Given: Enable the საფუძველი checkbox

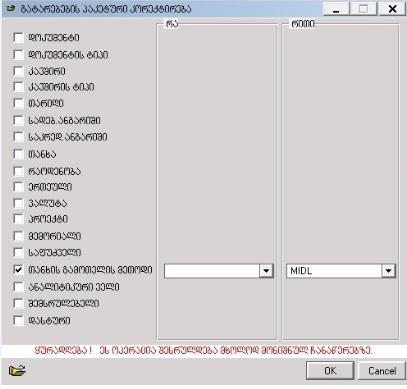Looking at the screenshot, I should (x=19, y=253).
